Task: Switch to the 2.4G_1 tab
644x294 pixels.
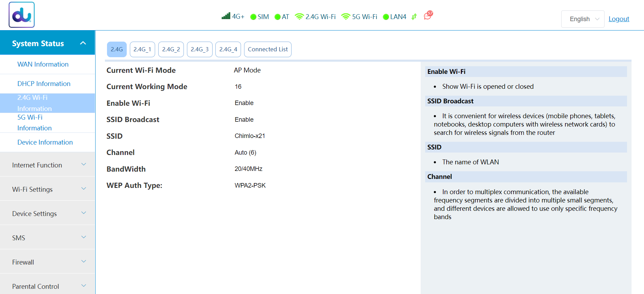Action: pos(142,49)
